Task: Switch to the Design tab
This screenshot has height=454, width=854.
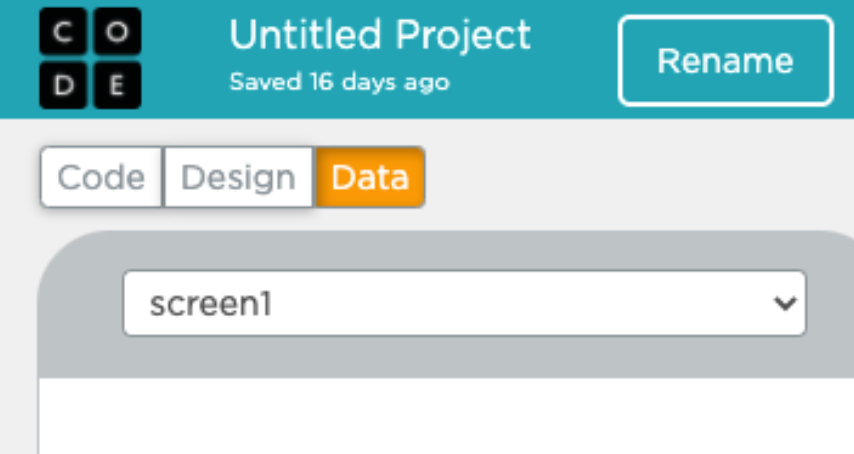Action: point(239,177)
